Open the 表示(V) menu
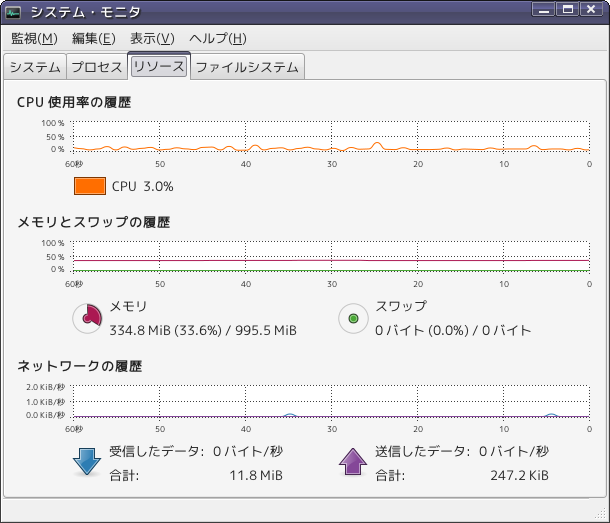The width and height of the screenshot is (610, 523). [152, 39]
